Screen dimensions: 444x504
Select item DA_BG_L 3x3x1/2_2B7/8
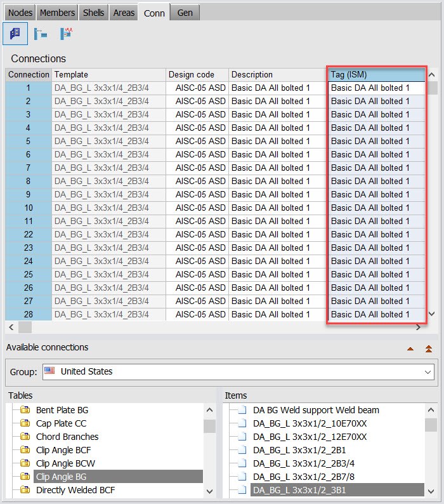[x=304, y=477]
